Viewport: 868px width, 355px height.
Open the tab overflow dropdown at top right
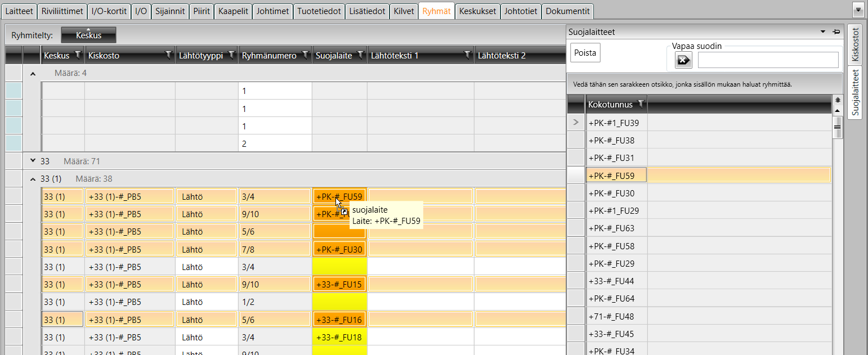click(858, 10)
